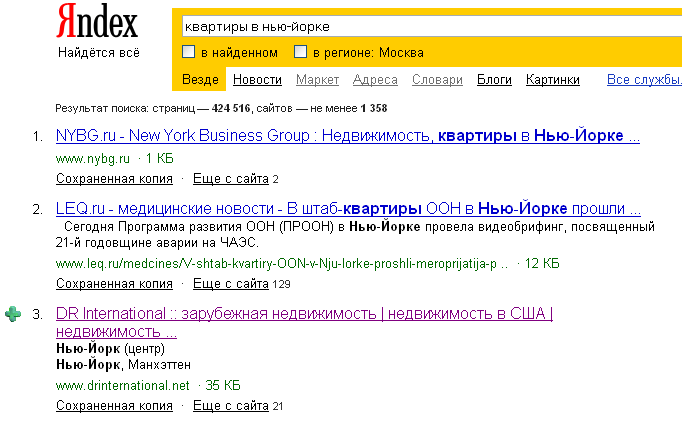
Task: Switch to the 'Адреса' tab
Action: [375, 80]
